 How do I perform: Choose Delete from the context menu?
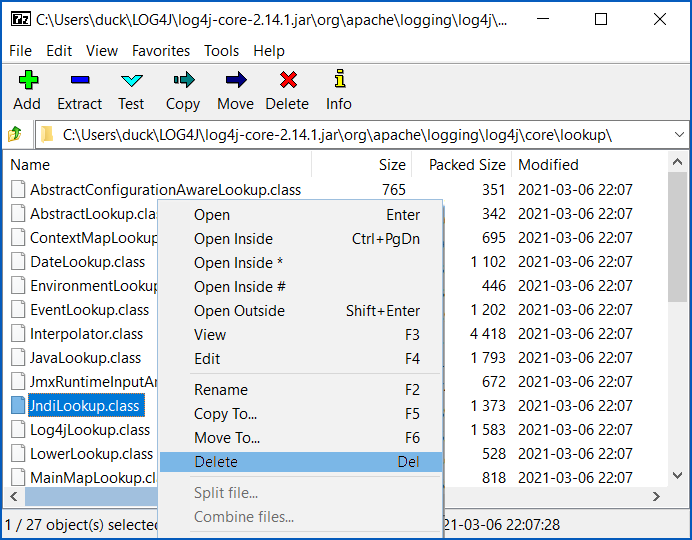(301, 461)
